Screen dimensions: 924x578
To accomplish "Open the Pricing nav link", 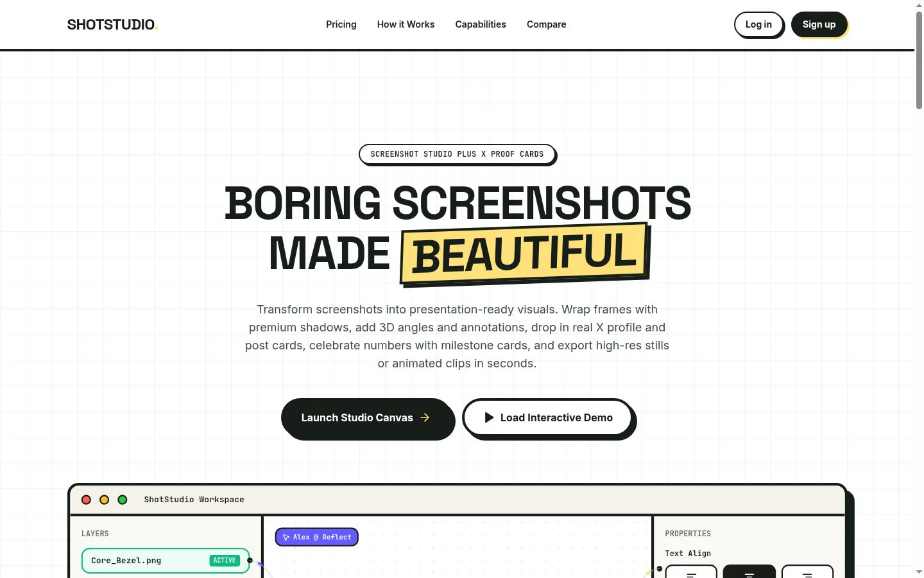I will point(341,24).
